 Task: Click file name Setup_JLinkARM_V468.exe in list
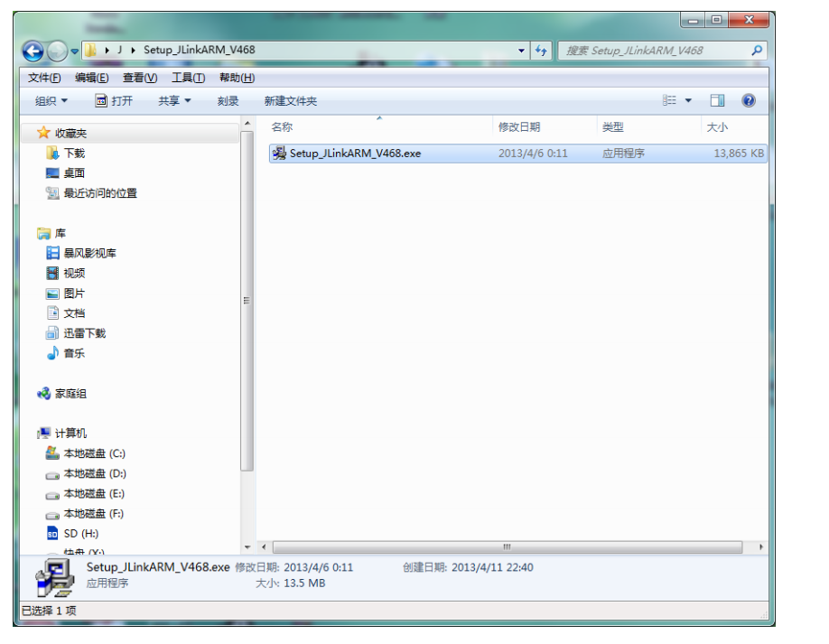(x=355, y=154)
